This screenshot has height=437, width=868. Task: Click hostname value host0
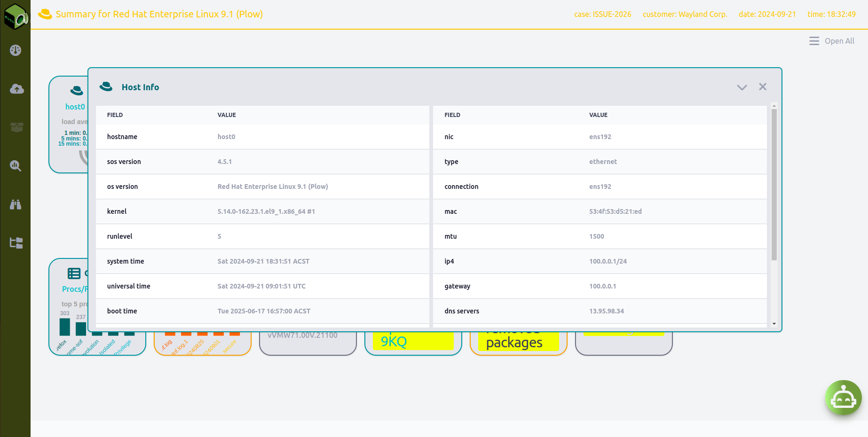[x=226, y=137]
